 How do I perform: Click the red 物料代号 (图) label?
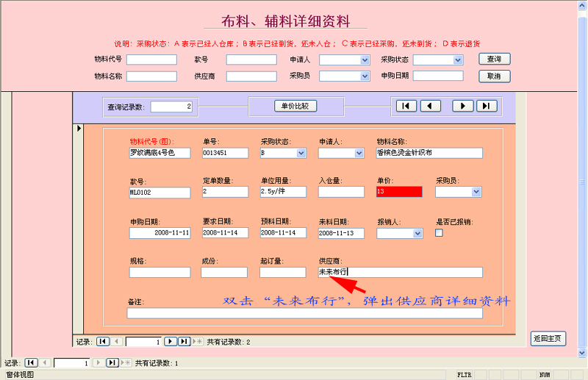pos(152,141)
